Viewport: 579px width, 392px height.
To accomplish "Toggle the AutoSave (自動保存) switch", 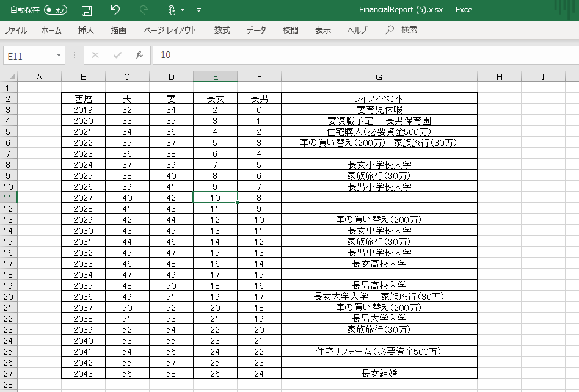I will tap(56, 10).
